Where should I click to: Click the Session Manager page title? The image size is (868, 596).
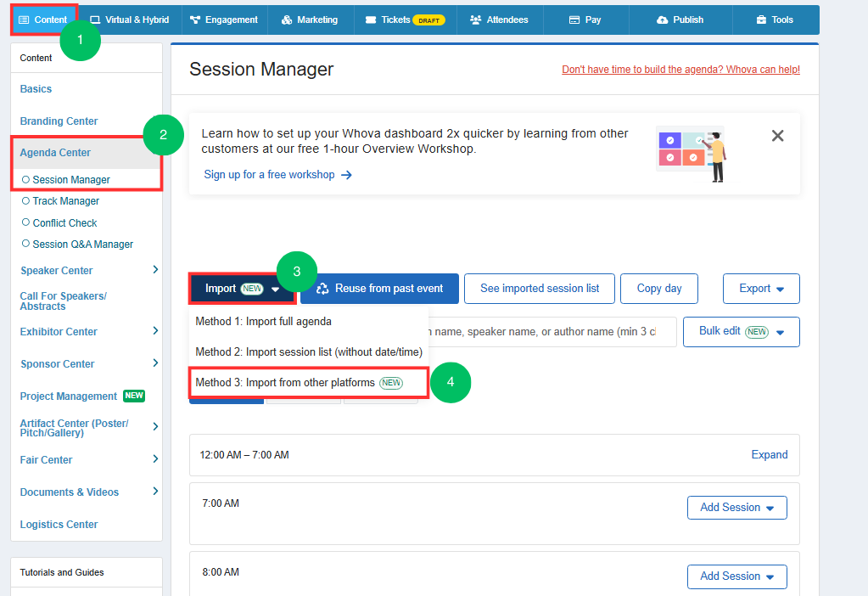[261, 70]
